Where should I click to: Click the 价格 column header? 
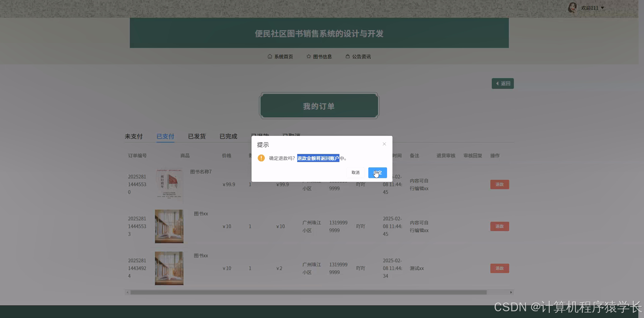coord(227,156)
